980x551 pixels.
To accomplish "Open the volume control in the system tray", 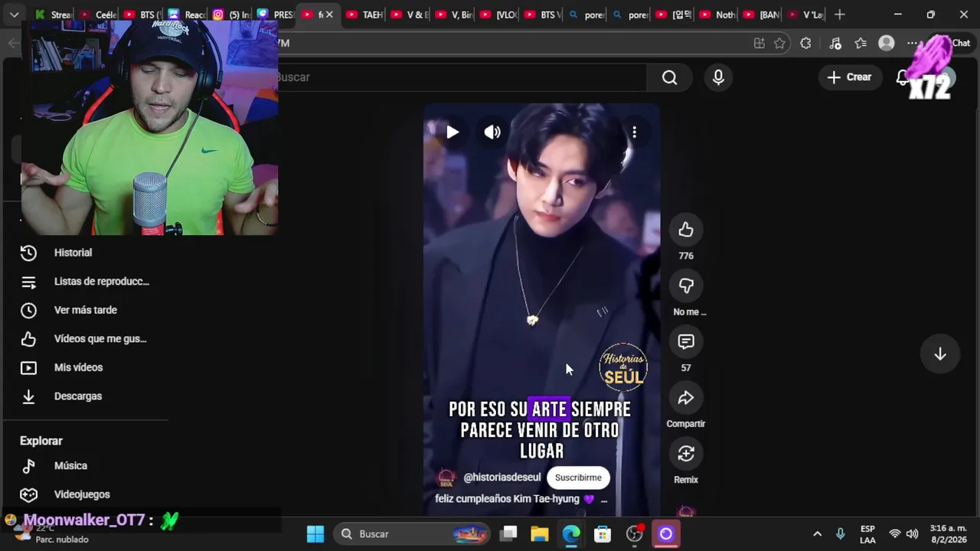I will click(912, 534).
